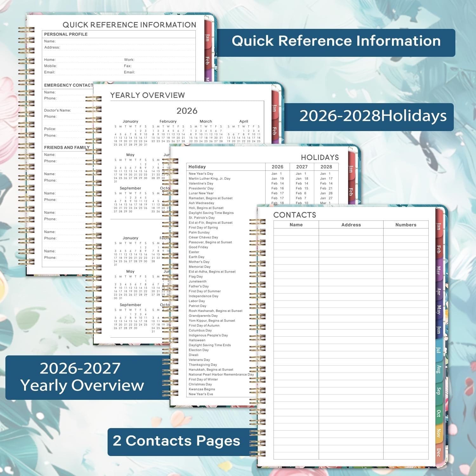Click the Address: field in Personal Profile
This screenshot has width=476, height=476.
119,47
